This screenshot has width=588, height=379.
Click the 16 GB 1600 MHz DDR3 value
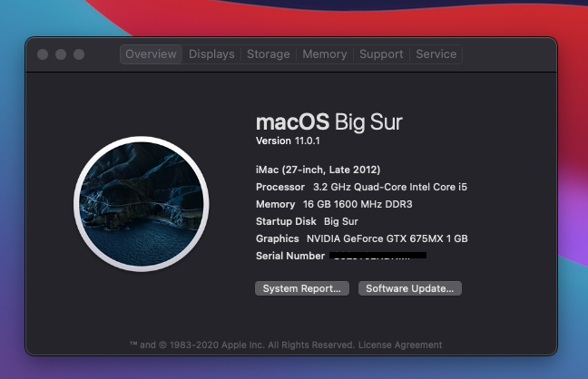pyautogui.click(x=358, y=204)
